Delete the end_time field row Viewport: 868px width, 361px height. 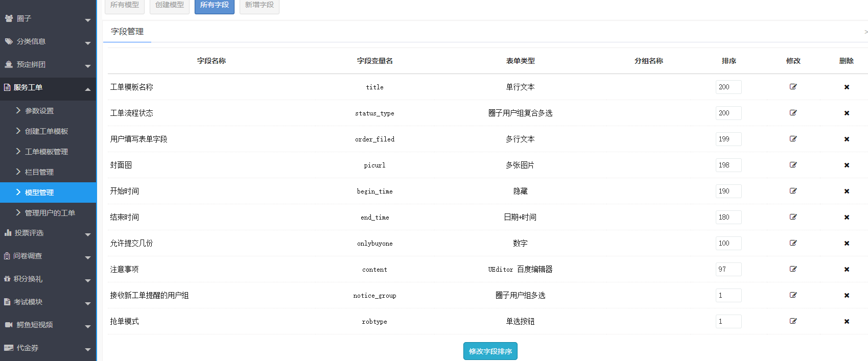(x=847, y=218)
